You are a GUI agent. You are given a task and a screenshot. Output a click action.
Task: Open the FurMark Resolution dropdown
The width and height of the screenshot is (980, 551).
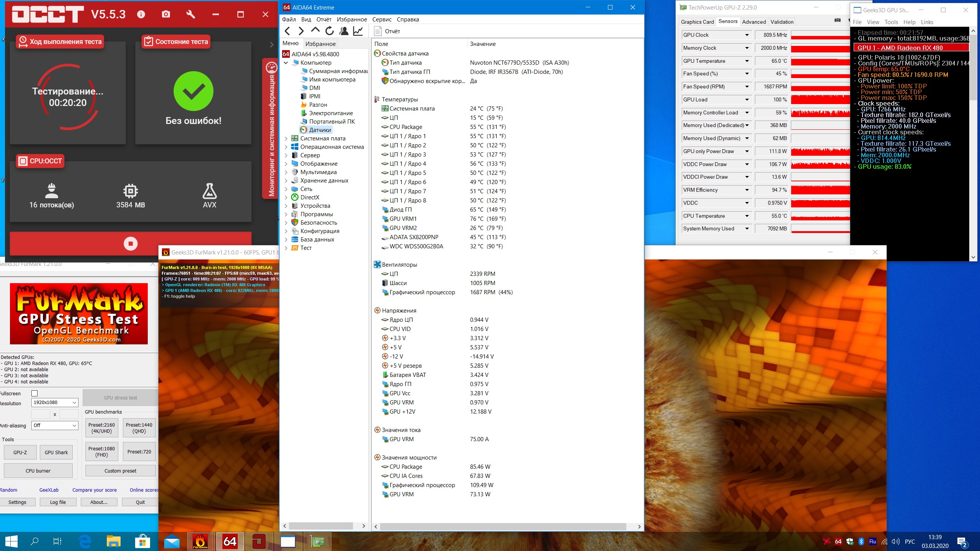pos(54,403)
